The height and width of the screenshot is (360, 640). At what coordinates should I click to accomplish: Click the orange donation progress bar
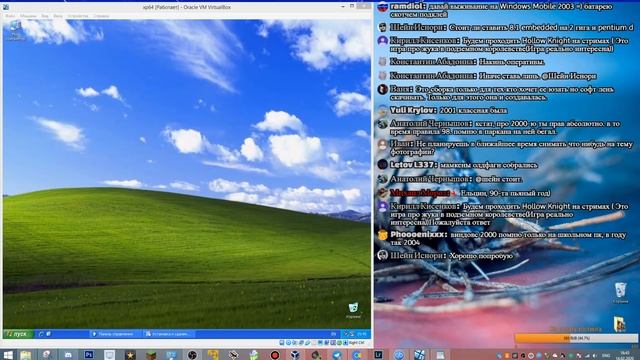(576, 338)
